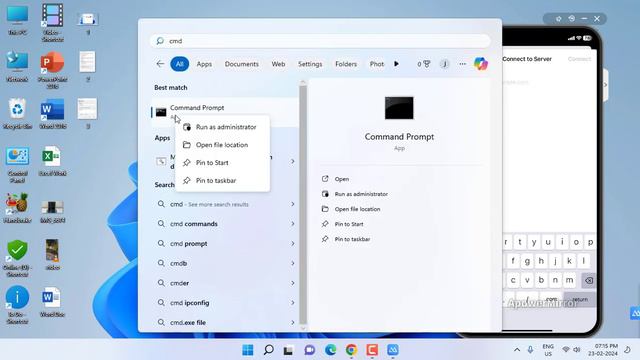
Task: Open the ENG US language indicator
Action: pyautogui.click(x=548, y=350)
